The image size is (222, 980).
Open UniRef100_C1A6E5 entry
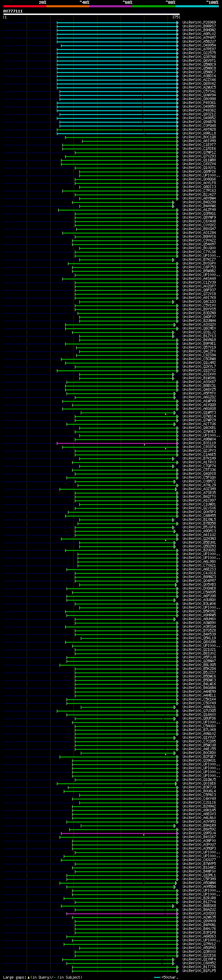(x=199, y=455)
